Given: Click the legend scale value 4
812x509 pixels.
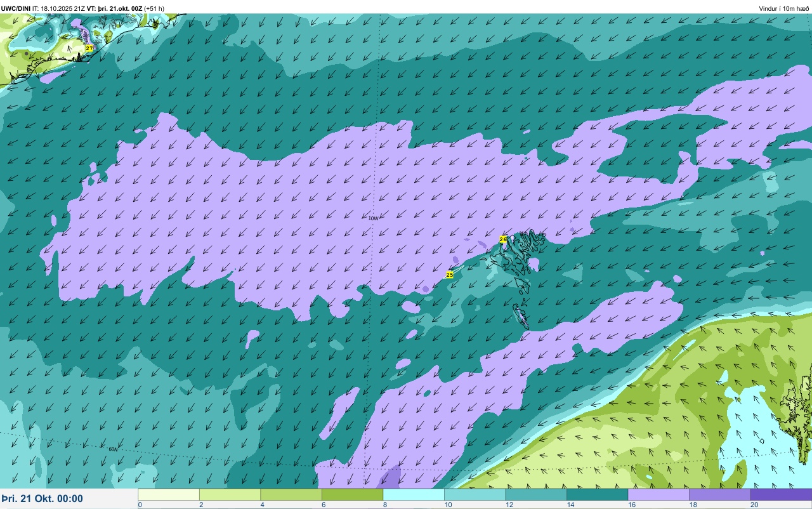Looking at the screenshot, I should [262, 505].
